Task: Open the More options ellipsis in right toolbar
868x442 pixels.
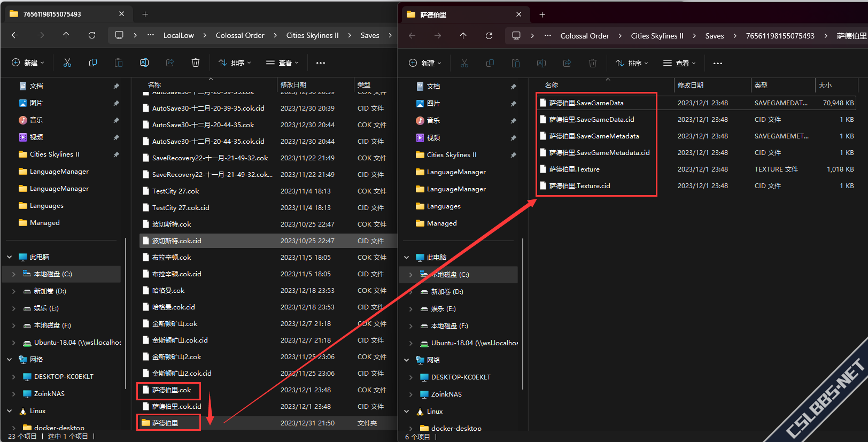Action: point(718,63)
